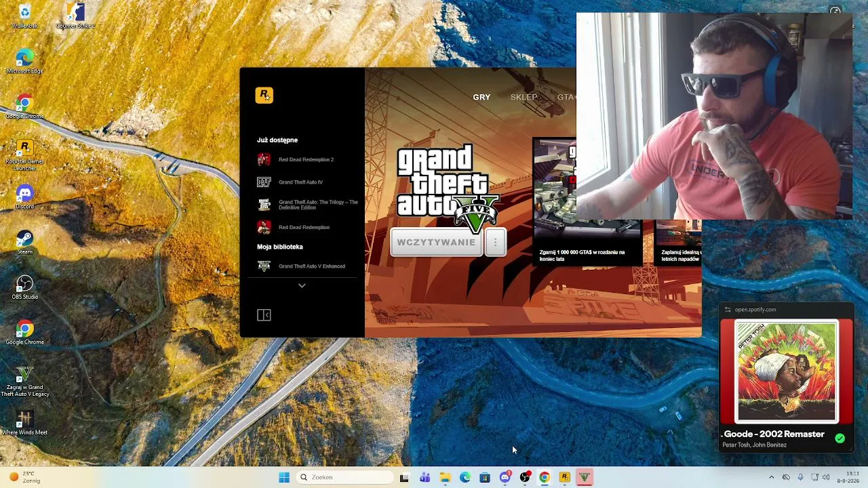This screenshot has height=488, width=868.
Task: Click the green checkmark in the Spotify widget
Action: (840, 439)
